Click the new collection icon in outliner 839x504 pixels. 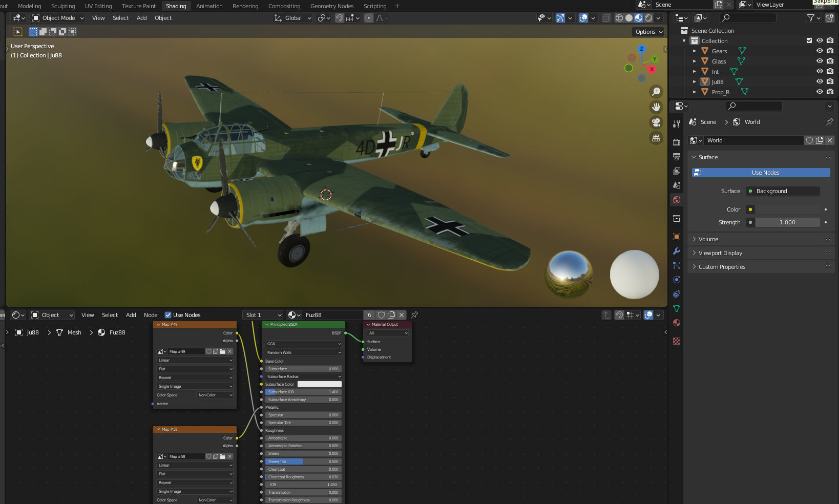pos(830,18)
